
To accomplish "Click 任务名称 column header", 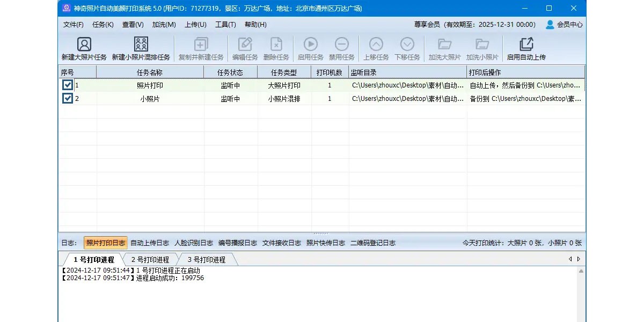I will click(x=150, y=72).
